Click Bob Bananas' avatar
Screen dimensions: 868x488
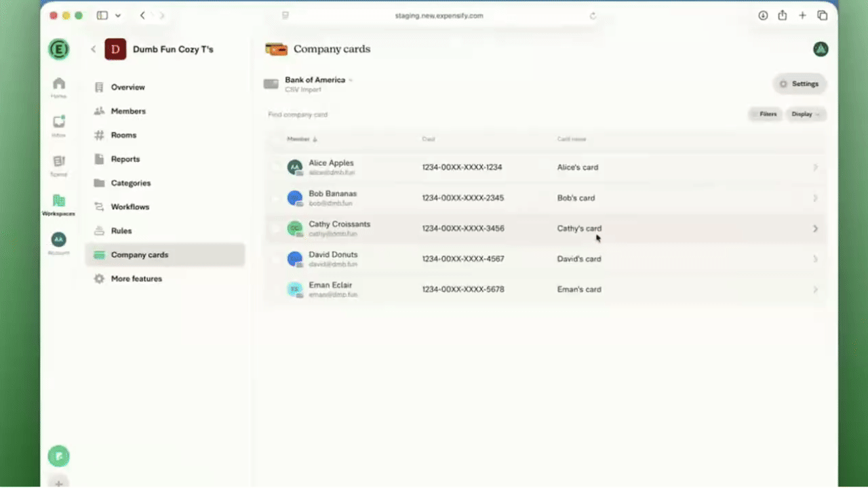tap(294, 198)
